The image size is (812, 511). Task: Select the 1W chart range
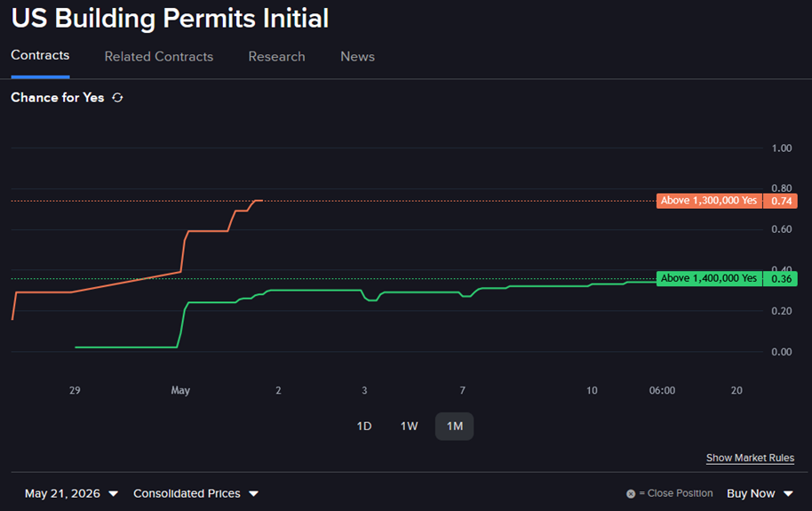409,426
